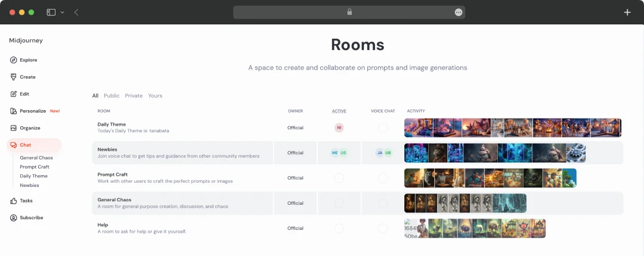Click 'Today's Daily Theme is: tanabata' text

tap(133, 131)
